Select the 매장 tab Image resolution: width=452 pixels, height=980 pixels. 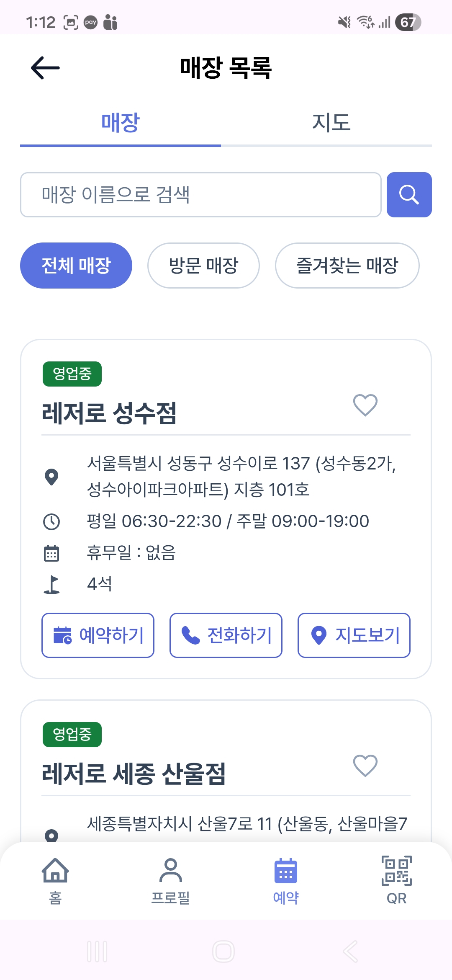click(121, 123)
